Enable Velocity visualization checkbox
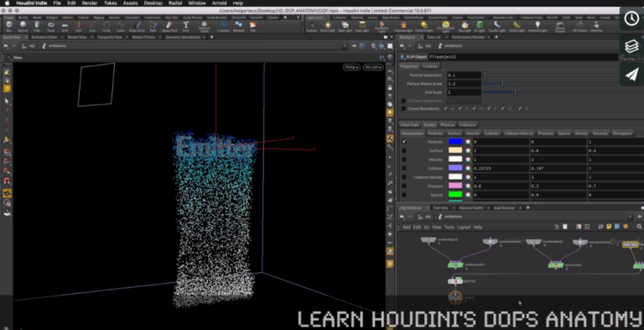 pos(404,160)
